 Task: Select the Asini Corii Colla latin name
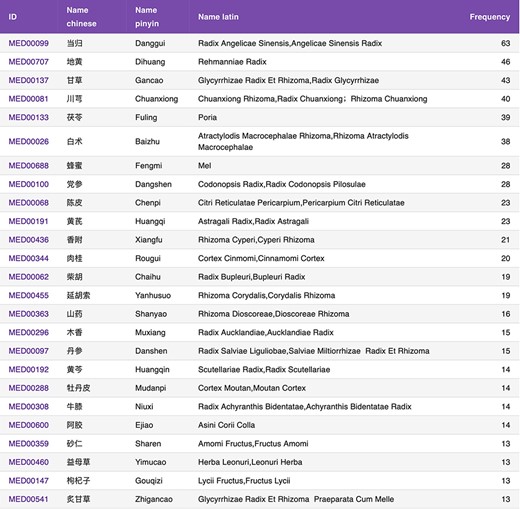pos(226,425)
